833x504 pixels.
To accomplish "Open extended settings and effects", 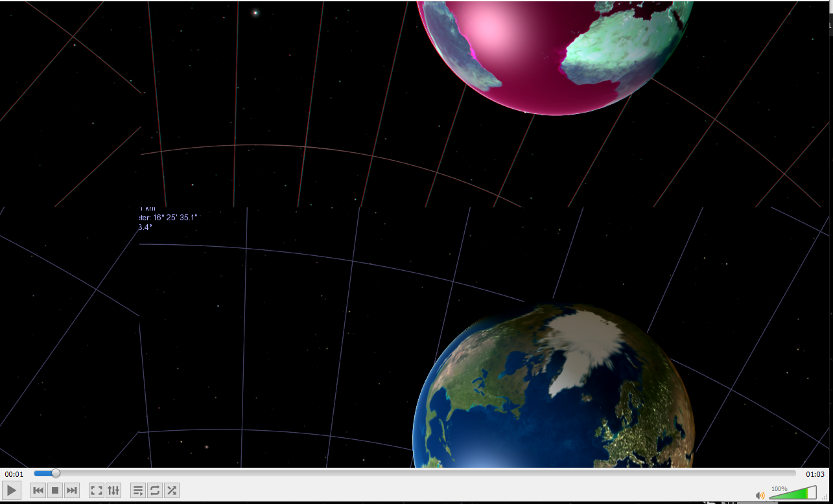I will [x=113, y=490].
